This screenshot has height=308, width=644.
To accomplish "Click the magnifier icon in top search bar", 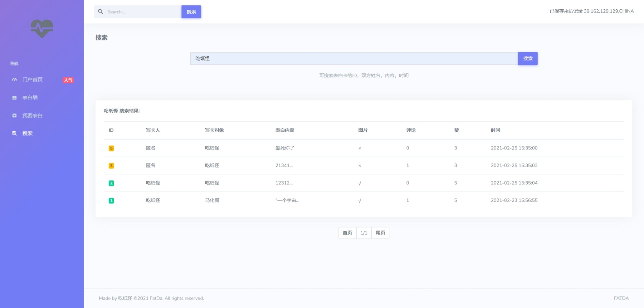I will (x=100, y=12).
